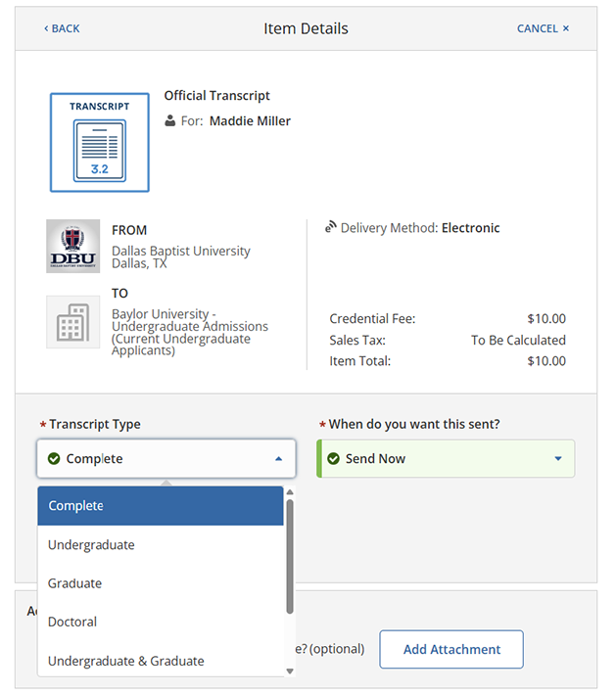Viewport: 616px width, 694px height.
Task: Choose Undergraduate transcript type
Action: (161, 545)
